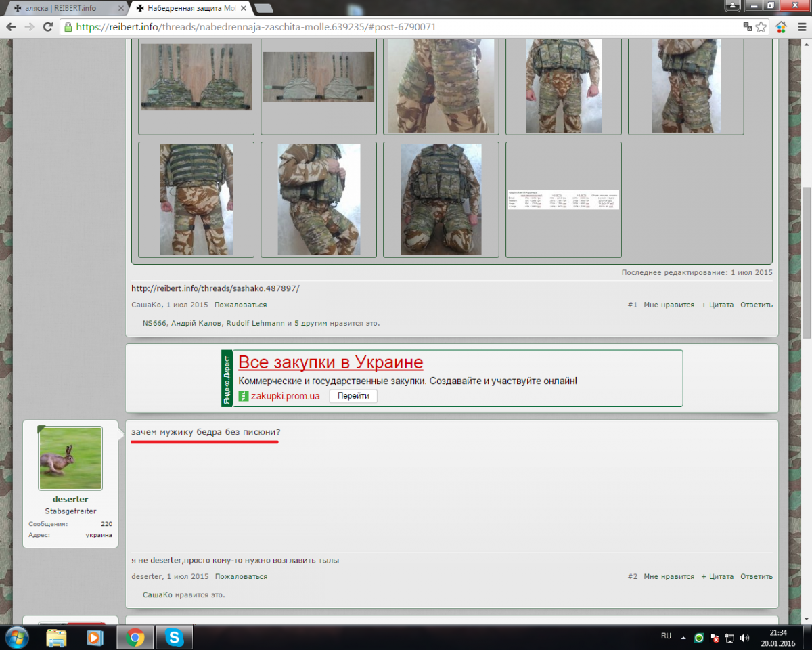Click the browser forward arrow
Viewport: 812px width, 650px height.
pos(29,27)
